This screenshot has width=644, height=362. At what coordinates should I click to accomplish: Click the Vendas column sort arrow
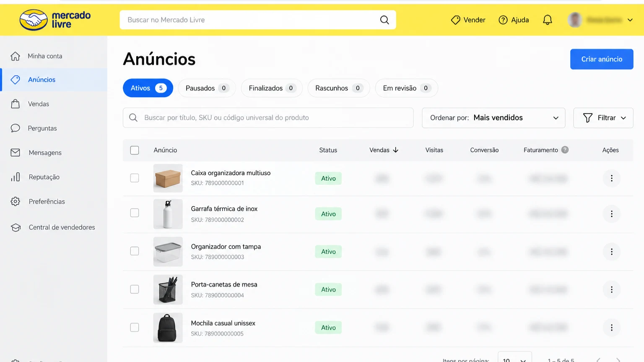(x=396, y=150)
